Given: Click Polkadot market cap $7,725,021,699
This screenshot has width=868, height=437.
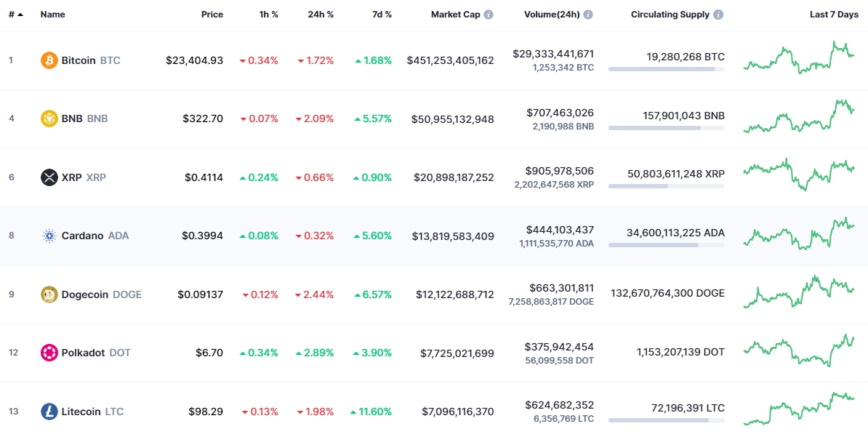Looking at the screenshot, I should [x=457, y=353].
